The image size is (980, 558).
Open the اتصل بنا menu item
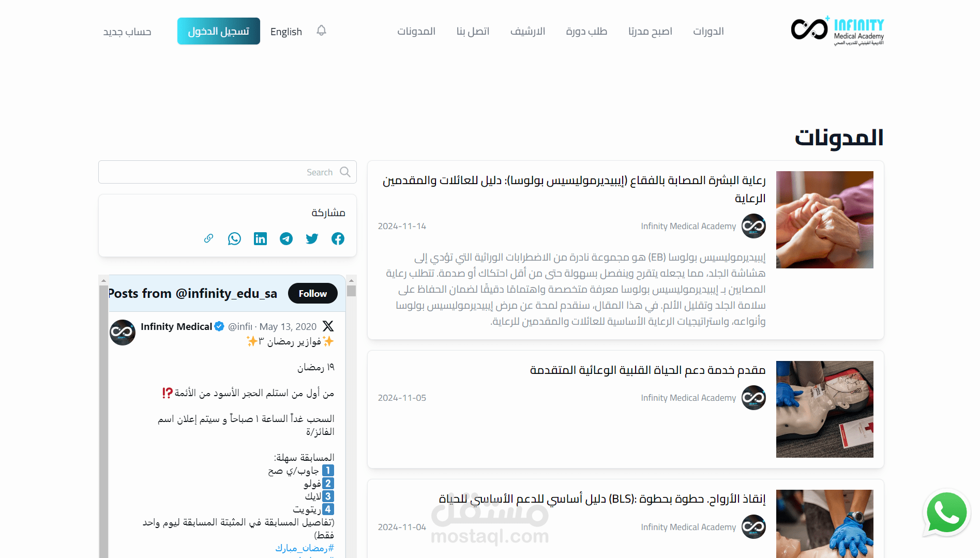tap(473, 31)
